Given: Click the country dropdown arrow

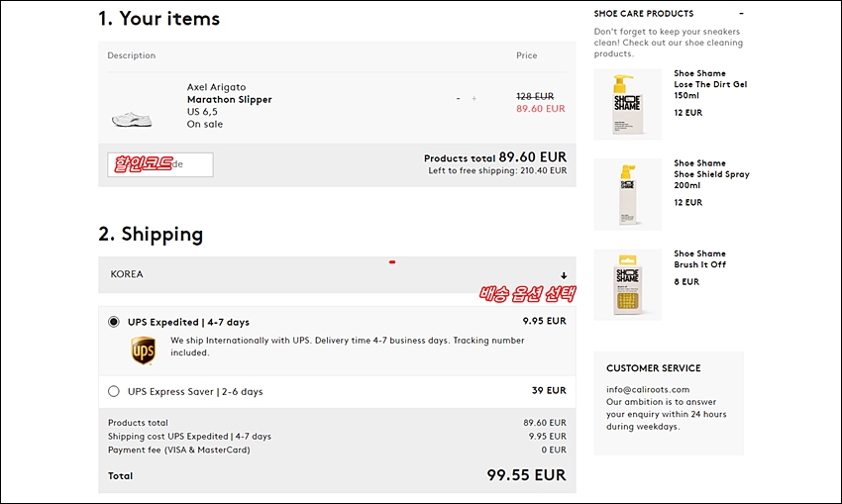Looking at the screenshot, I should [564, 275].
